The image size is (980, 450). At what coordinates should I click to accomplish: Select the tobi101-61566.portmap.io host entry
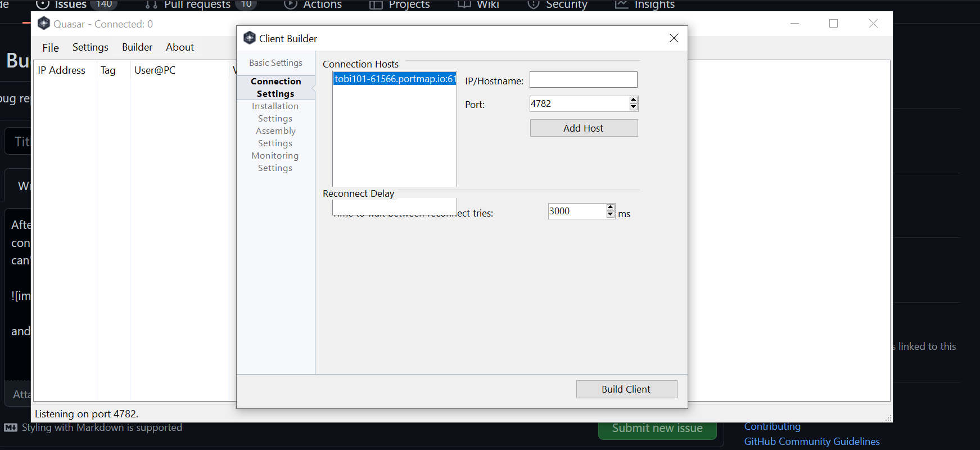(395, 79)
